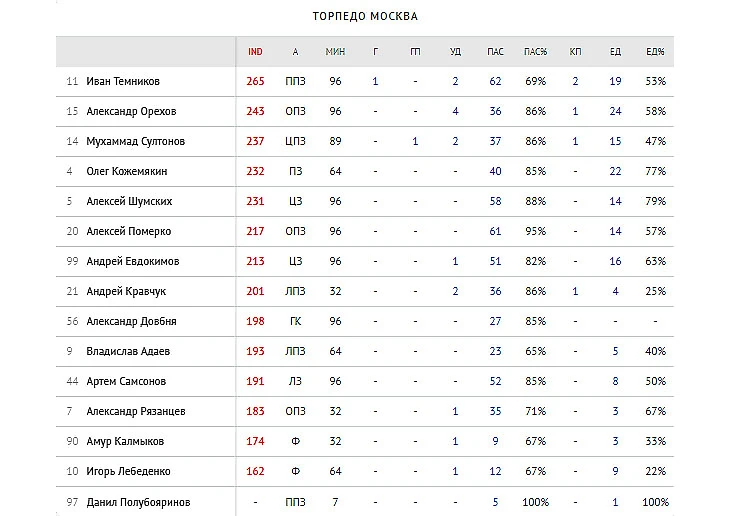Viewport: 730px width, 516px height.
Task: Select Артем Самсонов's name
Action: coord(127,382)
